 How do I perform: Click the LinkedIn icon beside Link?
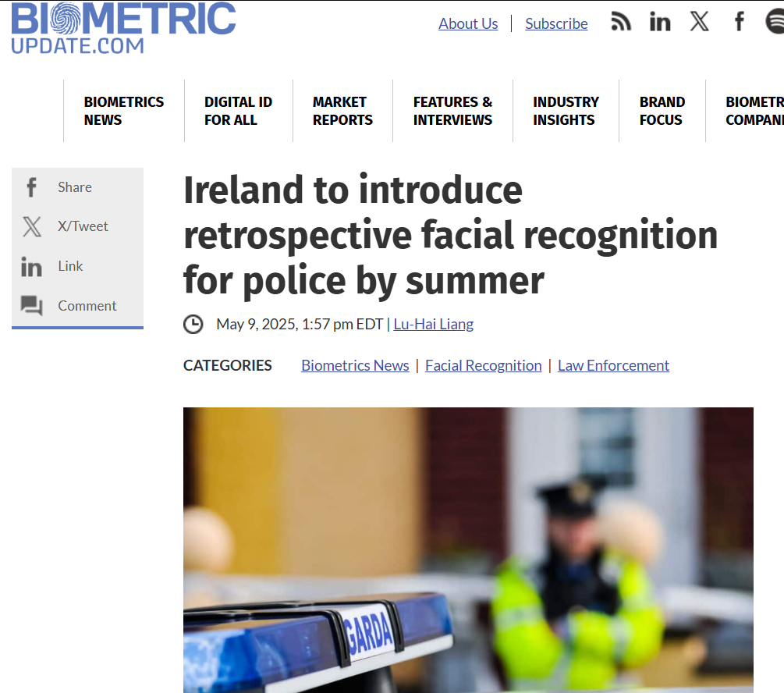click(31, 267)
